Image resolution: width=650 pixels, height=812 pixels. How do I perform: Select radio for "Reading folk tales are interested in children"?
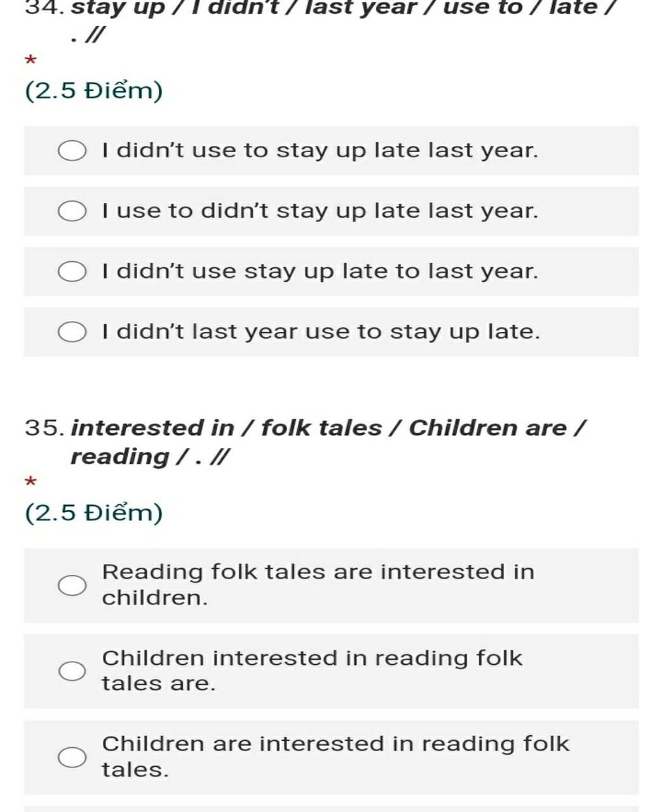(x=72, y=586)
